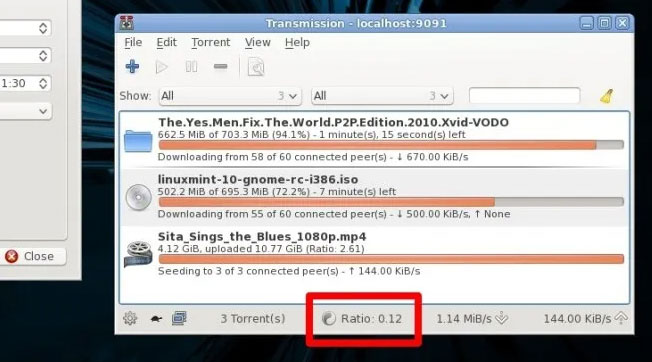Click the Start torrent play icon

(161, 67)
